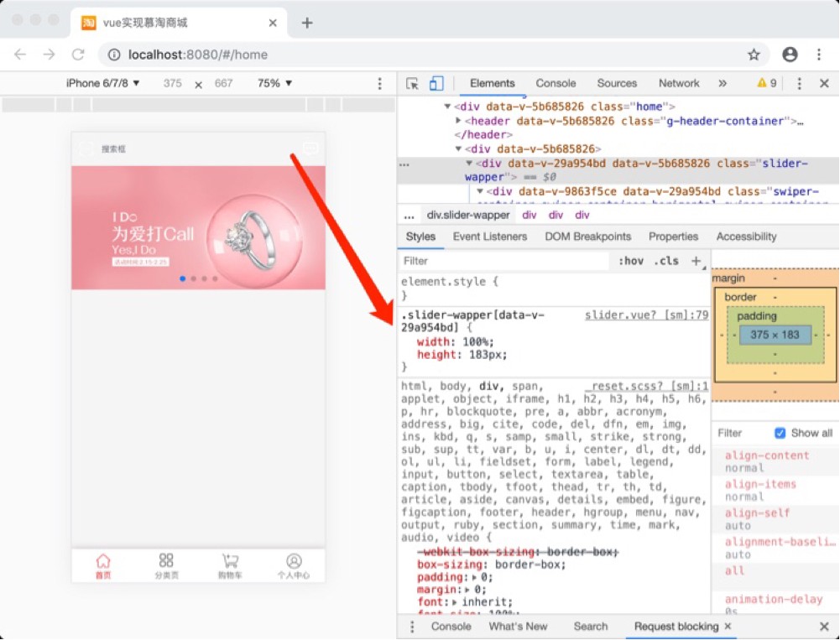Collapse the div class home node
Viewport: 840px width, 640px height.
(x=447, y=107)
